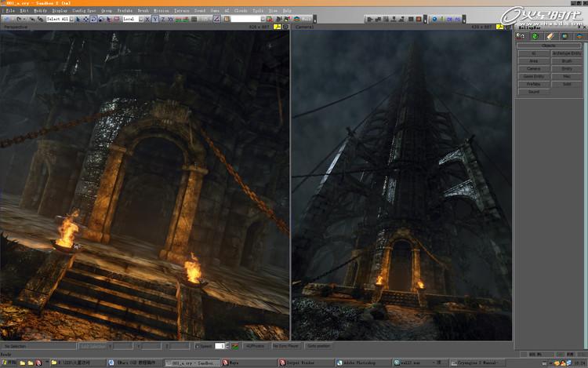Click the yellow icon in the Perspective viewport header

[277, 27]
